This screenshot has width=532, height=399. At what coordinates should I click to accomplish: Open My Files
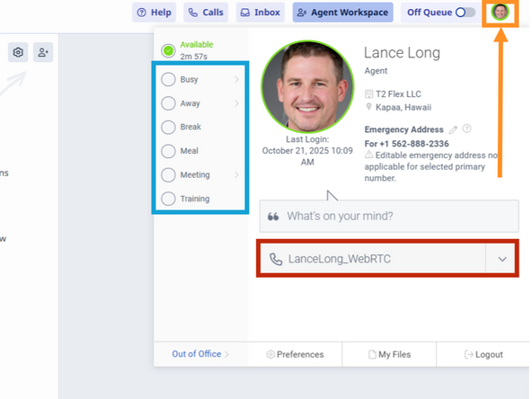pos(389,355)
